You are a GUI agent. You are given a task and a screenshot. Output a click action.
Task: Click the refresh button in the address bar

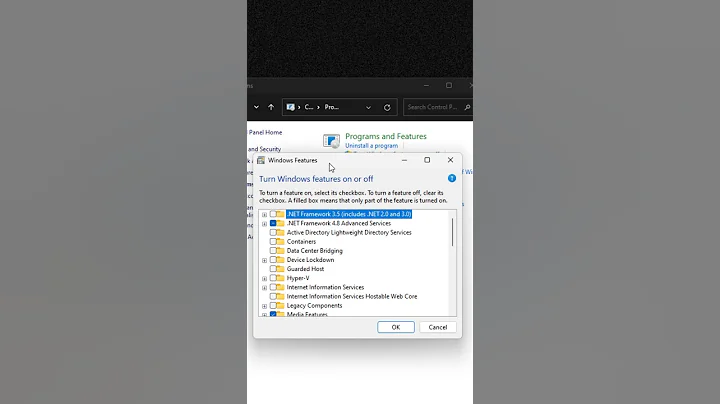point(387,107)
